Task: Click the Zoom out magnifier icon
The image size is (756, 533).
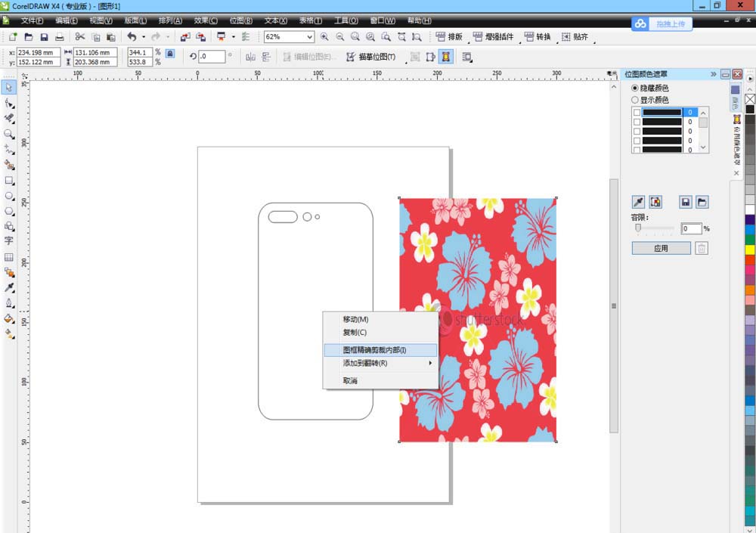Action: click(x=340, y=36)
